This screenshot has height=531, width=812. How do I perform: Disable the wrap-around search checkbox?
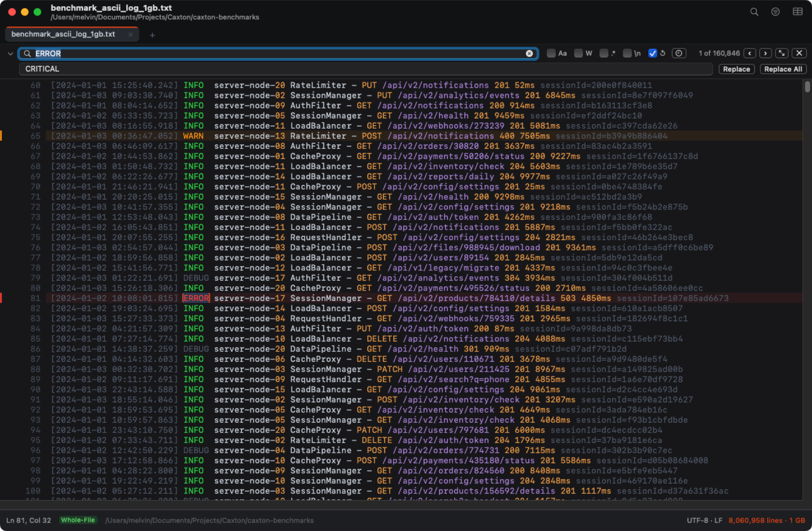(652, 53)
